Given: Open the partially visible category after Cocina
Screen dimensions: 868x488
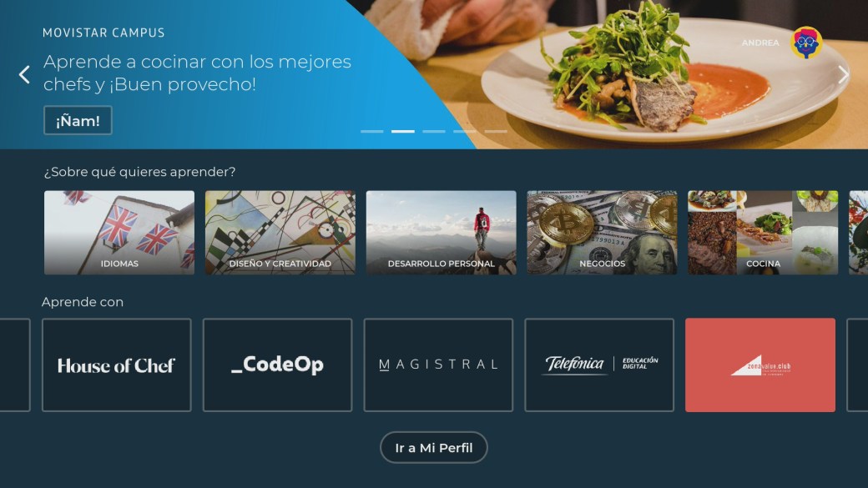Looking at the screenshot, I should tap(859, 233).
